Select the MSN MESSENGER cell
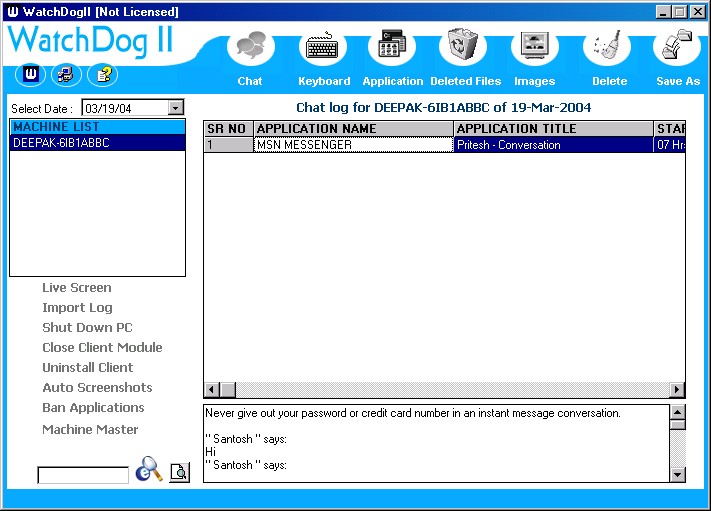Screen dimensions: 711x511 [353, 145]
